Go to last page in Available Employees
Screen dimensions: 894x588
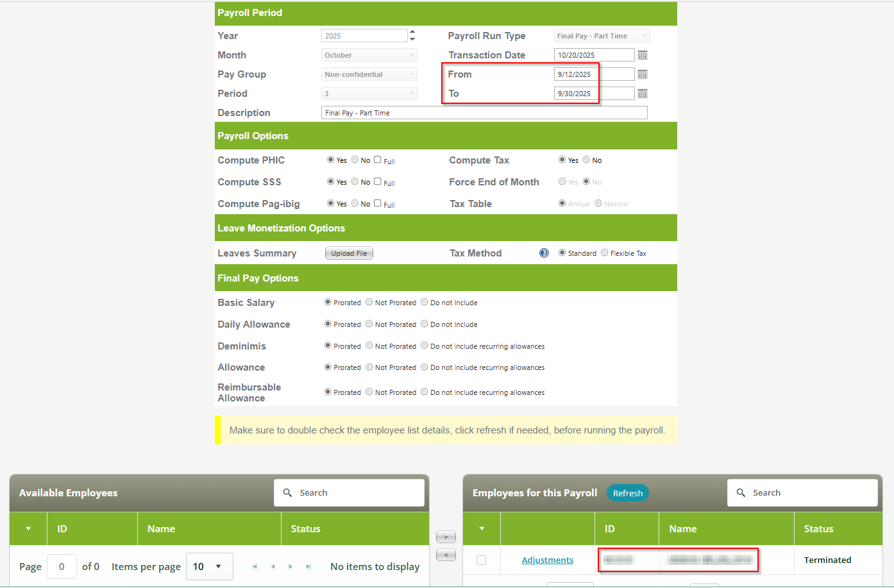308,566
